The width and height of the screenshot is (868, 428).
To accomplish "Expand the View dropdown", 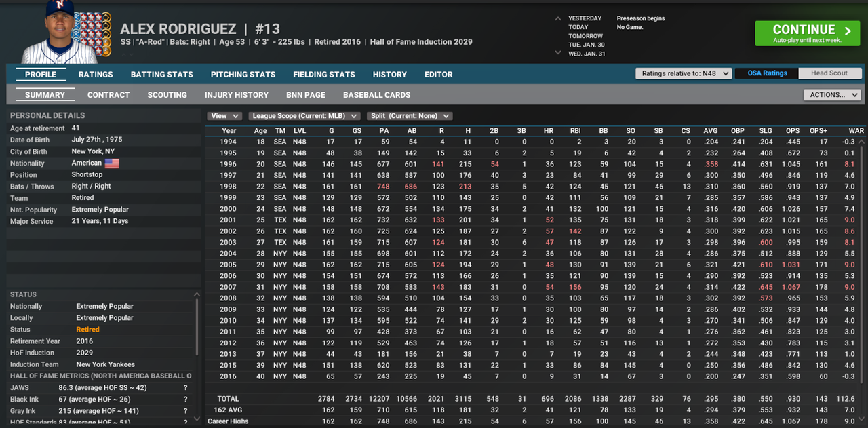I will point(224,116).
